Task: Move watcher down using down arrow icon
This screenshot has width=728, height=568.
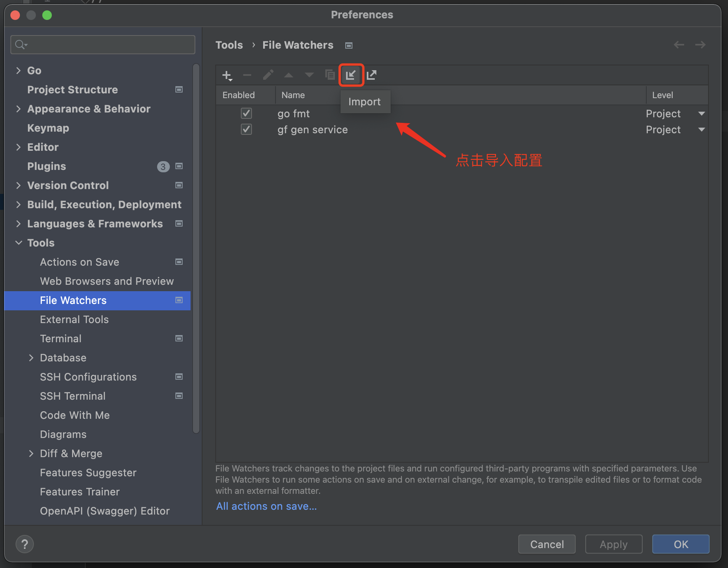Action: tap(309, 75)
